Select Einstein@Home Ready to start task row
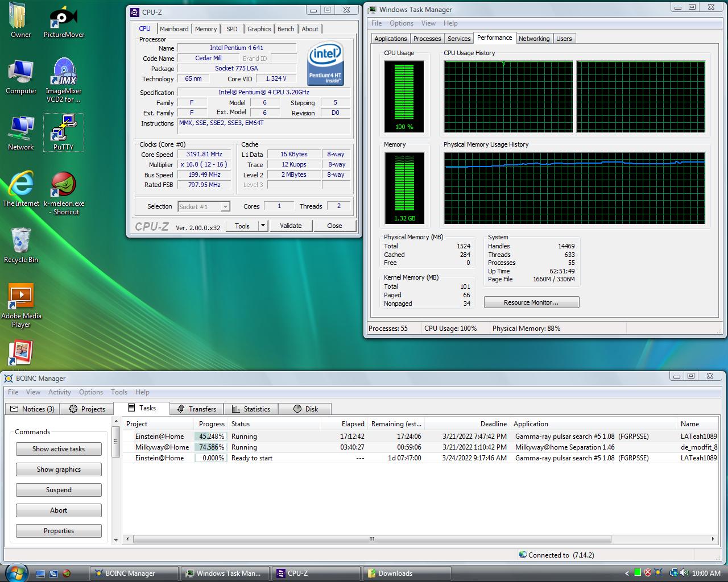 420,458
